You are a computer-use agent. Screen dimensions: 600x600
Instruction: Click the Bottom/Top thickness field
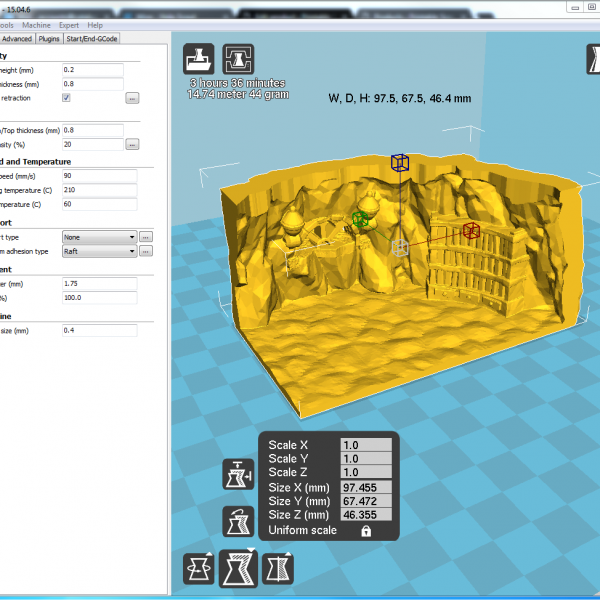(93, 130)
